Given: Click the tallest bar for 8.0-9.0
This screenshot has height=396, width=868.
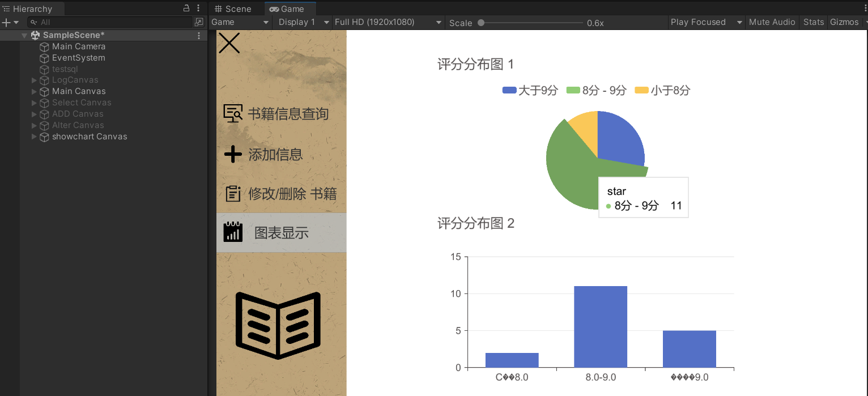Looking at the screenshot, I should click(x=601, y=327).
